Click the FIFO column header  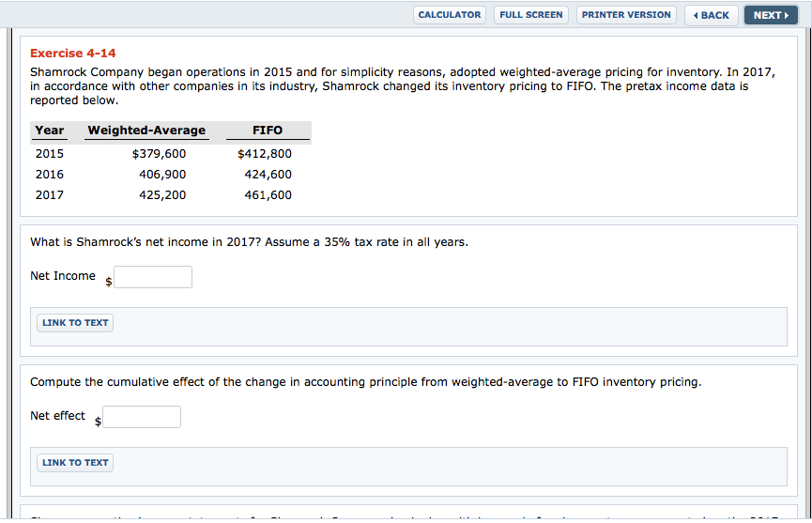[x=268, y=131]
